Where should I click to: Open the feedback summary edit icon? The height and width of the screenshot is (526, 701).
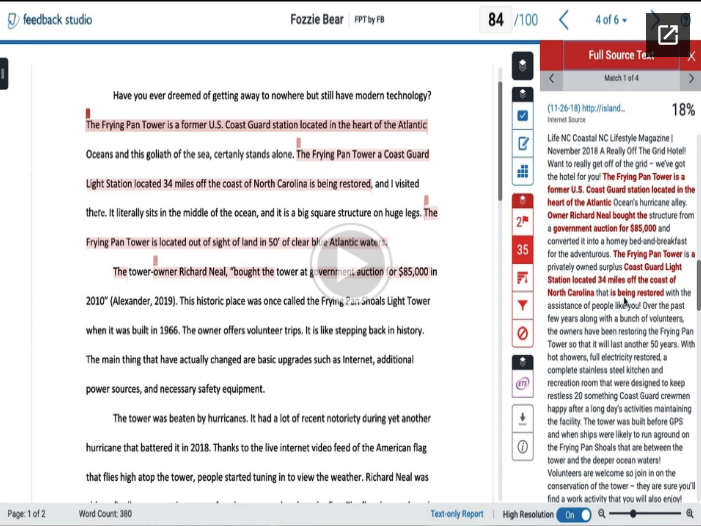[522, 143]
